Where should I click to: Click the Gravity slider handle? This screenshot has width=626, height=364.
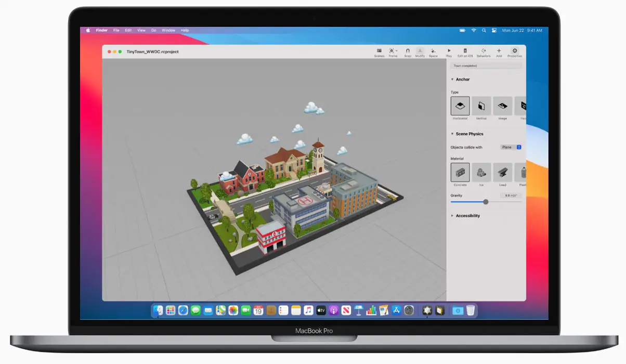[486, 202]
